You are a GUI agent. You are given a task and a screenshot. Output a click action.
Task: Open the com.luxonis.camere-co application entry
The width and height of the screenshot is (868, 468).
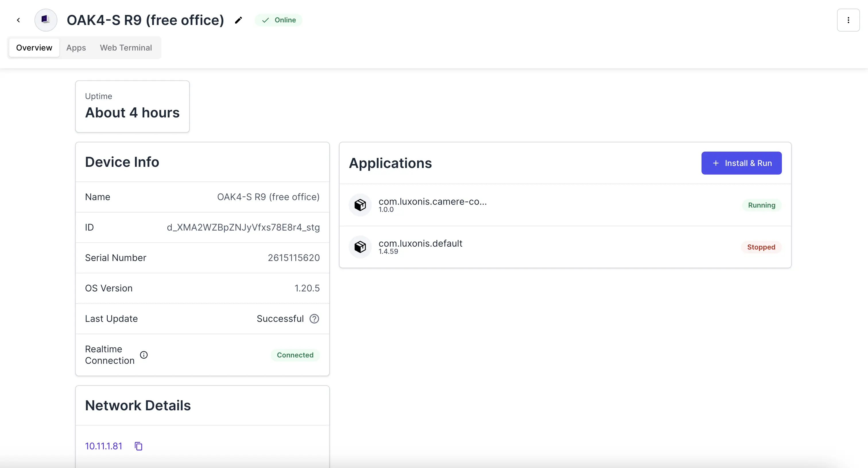click(432, 202)
